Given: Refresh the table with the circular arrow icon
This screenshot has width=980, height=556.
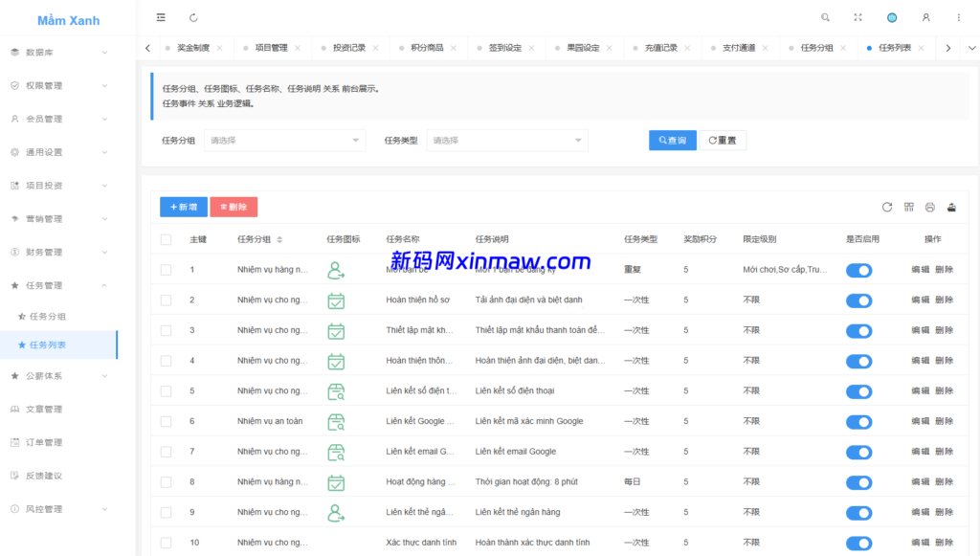Looking at the screenshot, I should (887, 208).
